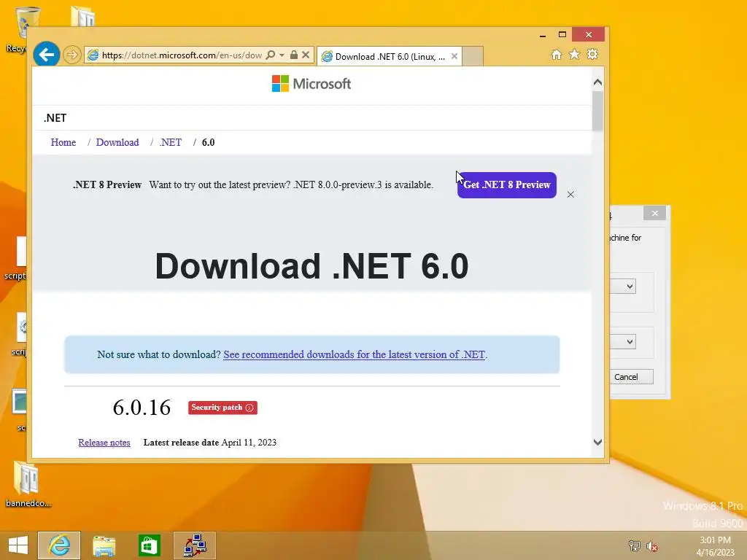Image resolution: width=747 pixels, height=560 pixels.
Task: Click the Security patch badge
Action: point(222,408)
